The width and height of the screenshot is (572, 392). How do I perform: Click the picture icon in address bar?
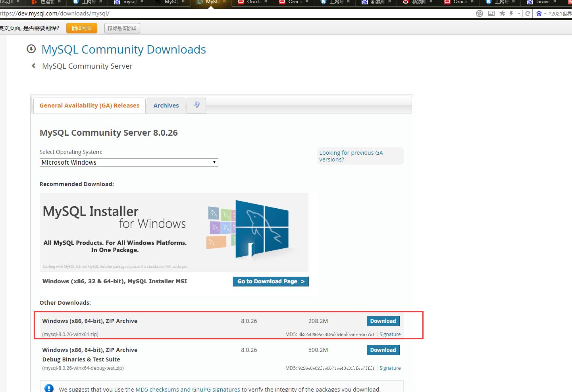491,13
